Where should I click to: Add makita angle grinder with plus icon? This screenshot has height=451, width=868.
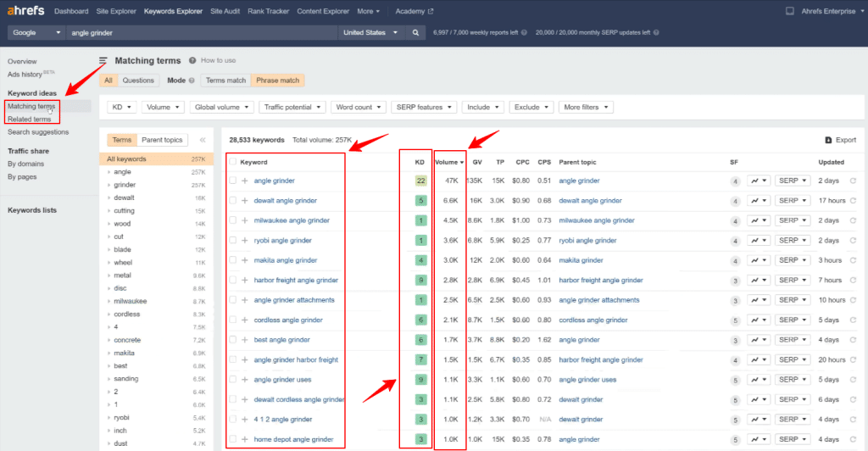[x=245, y=260]
